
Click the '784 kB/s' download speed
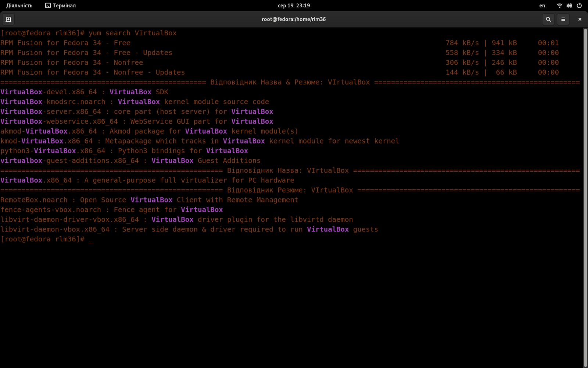[462, 43]
